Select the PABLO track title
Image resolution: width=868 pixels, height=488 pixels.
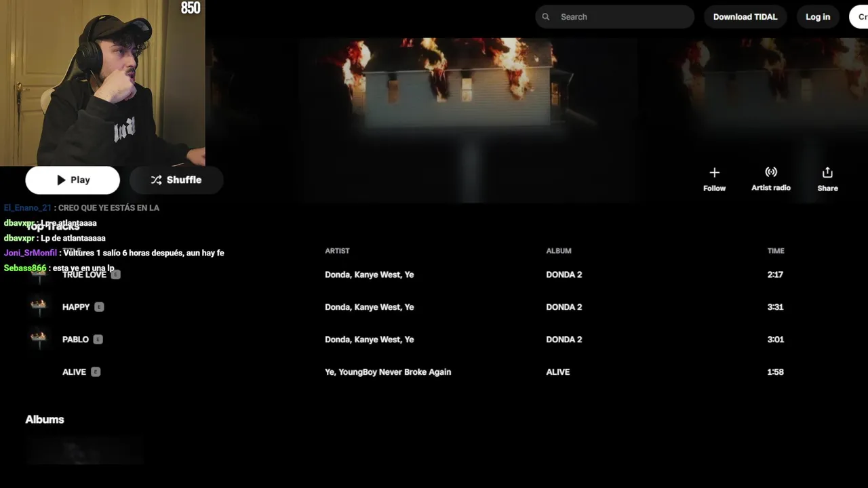(x=75, y=340)
